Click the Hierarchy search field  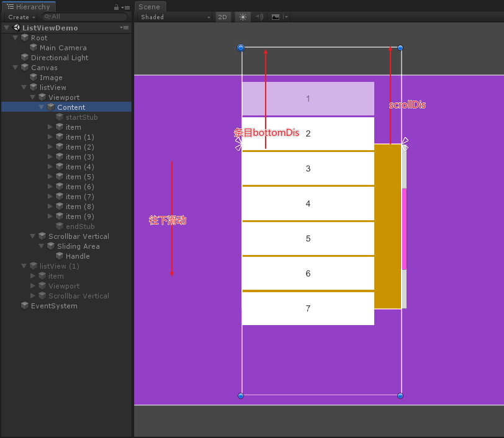85,17
